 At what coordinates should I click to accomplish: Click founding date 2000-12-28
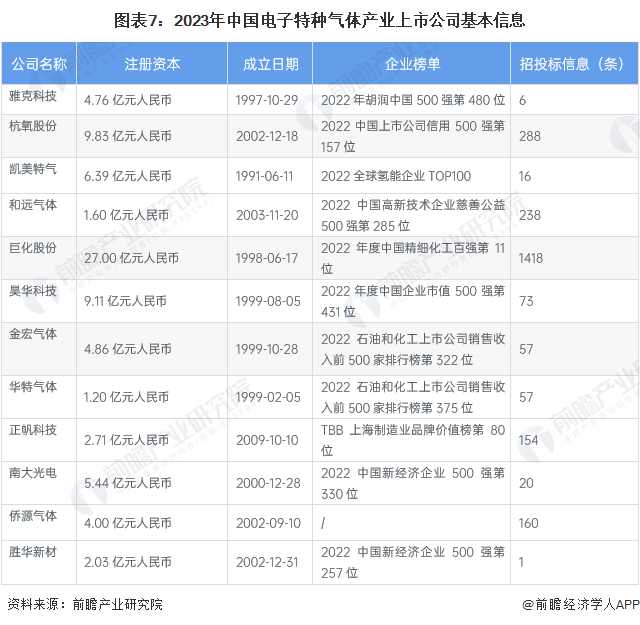pos(268,483)
